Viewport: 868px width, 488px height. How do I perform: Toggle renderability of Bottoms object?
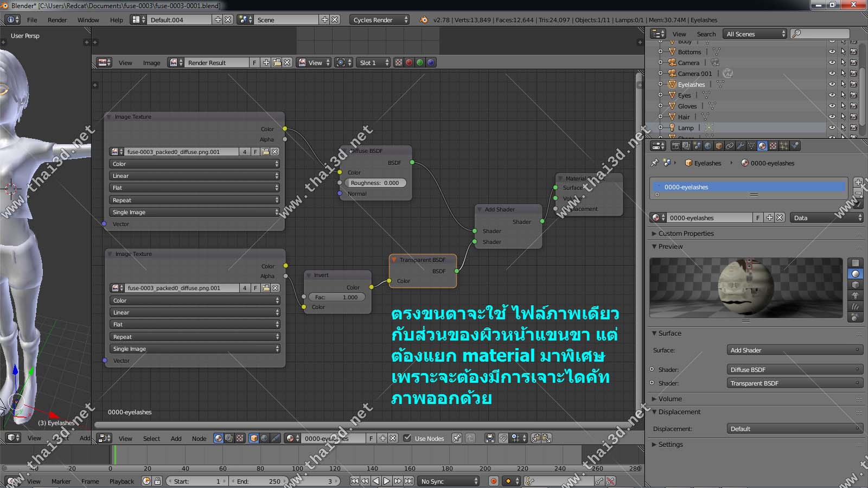coord(854,52)
